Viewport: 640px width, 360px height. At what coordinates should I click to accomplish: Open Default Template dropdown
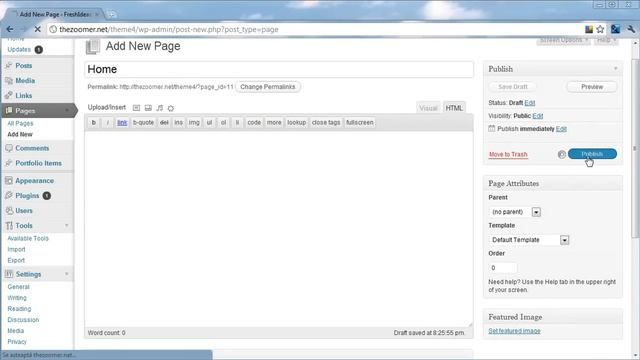(529, 240)
